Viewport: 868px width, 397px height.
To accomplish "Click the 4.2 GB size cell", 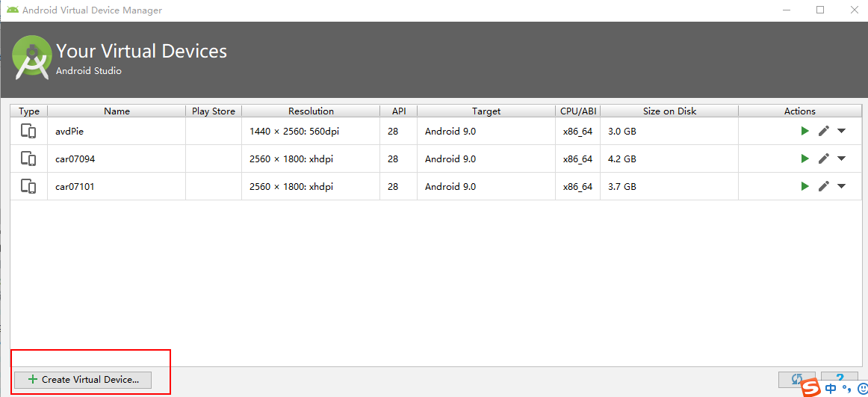I will click(670, 159).
